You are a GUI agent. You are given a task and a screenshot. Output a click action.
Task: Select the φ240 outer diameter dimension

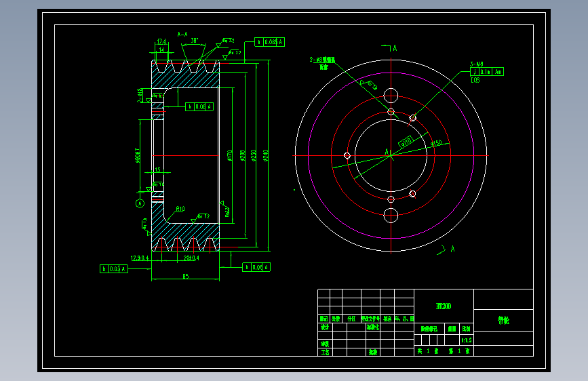tap(265, 155)
